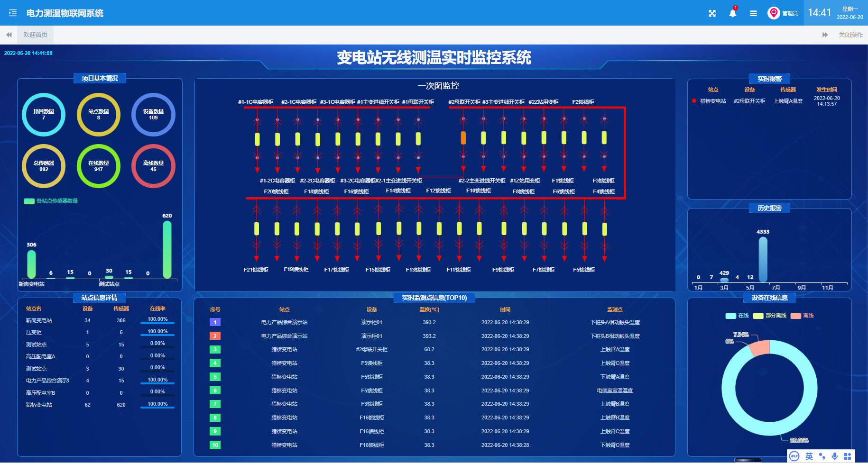The width and height of the screenshot is (868, 463).
Task: Enter fullscreen via the expand icon in top bar
Action: point(712,13)
